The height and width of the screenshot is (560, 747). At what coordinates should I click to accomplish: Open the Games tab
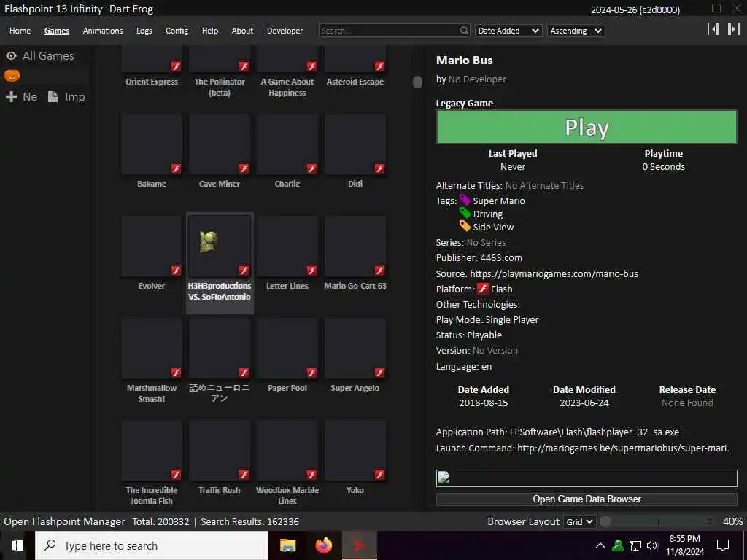click(x=57, y=31)
